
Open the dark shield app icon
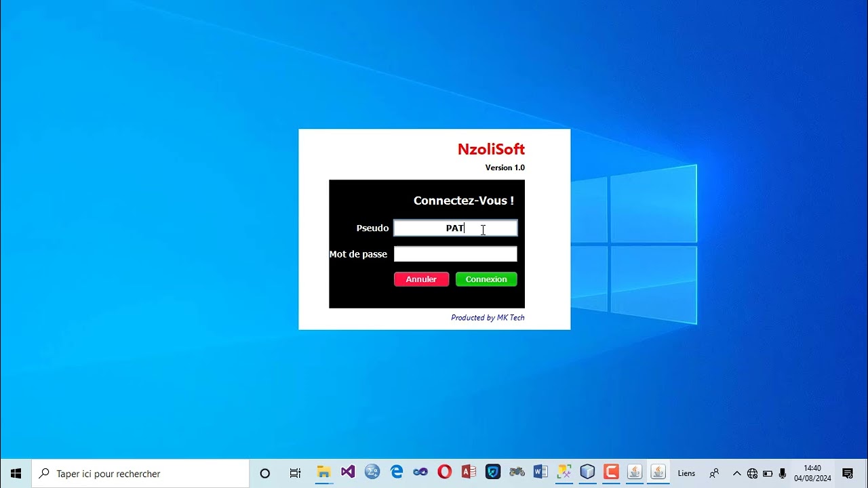click(x=493, y=472)
